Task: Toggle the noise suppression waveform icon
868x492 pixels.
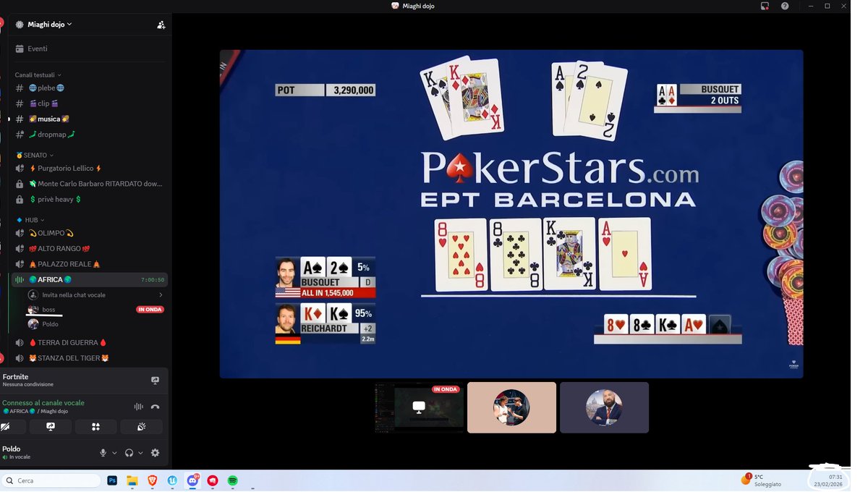Action: tap(138, 407)
